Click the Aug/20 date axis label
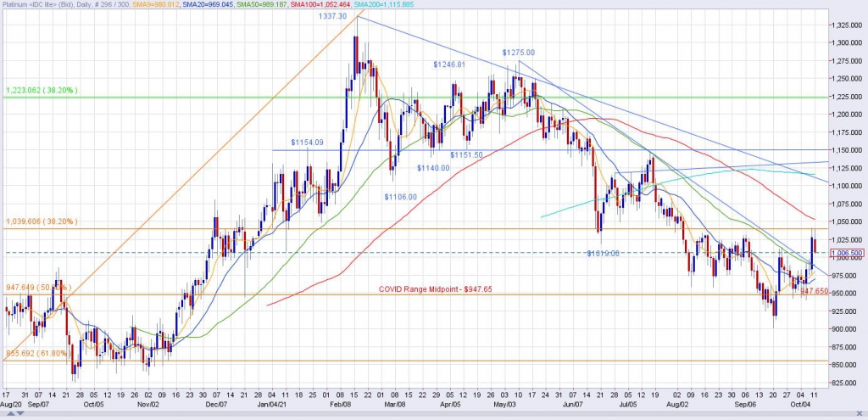868x420 pixels. click(x=11, y=405)
